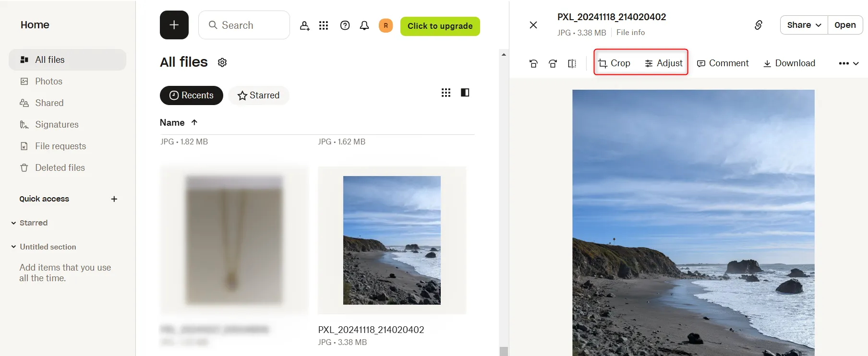Open the notifications bell

coord(364,25)
